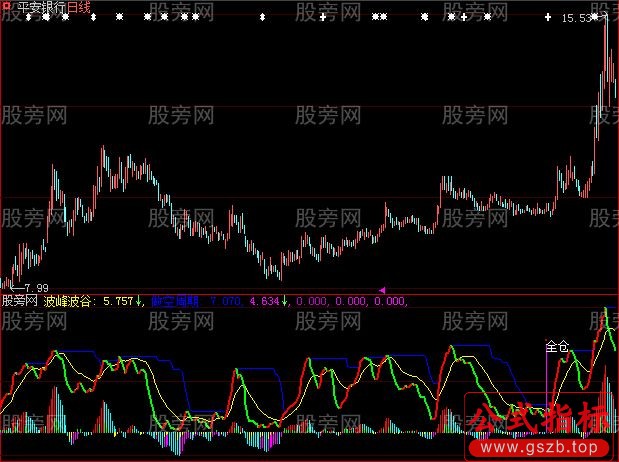This screenshot has height=462, width=619.
Task: Click the down arrow after 5.757
Action: 139,300
